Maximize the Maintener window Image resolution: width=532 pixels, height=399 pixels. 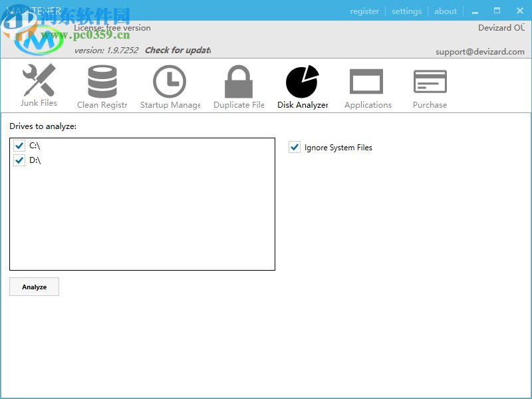pyautogui.click(x=497, y=11)
